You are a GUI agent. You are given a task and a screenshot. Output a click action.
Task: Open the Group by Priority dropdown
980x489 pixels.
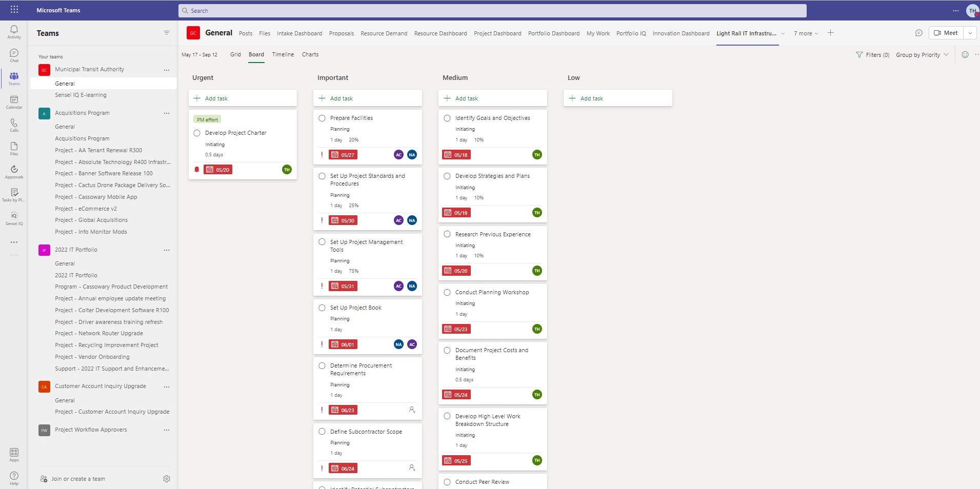[x=922, y=55]
